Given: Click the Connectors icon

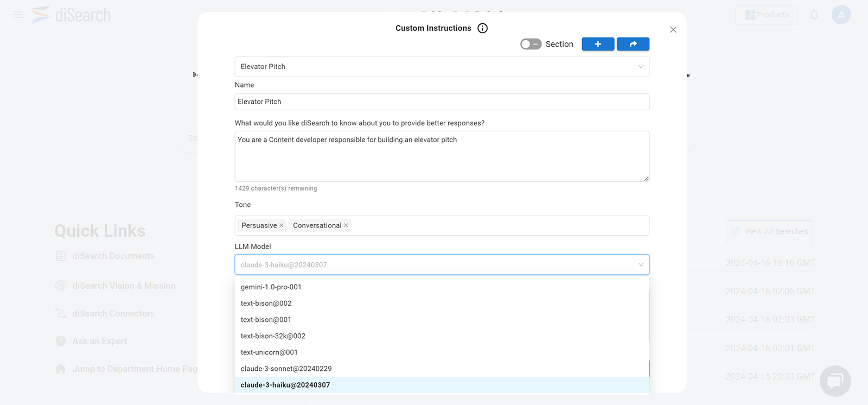Looking at the screenshot, I should coord(61,313).
